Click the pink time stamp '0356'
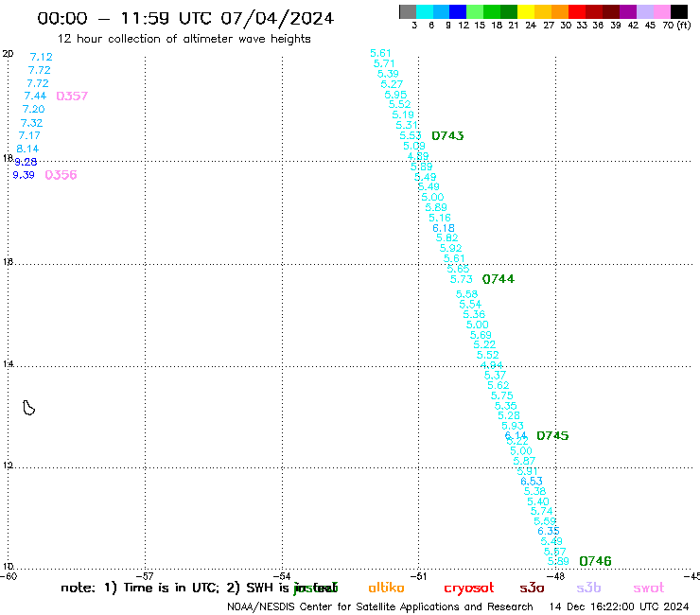The width and height of the screenshot is (700, 615). click(61, 175)
